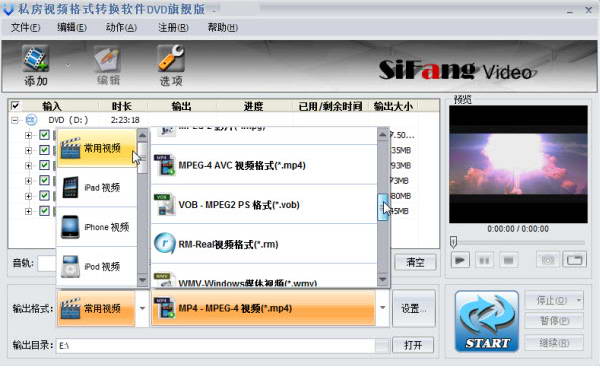Click the Edit (编辑) toolbar icon
This screenshot has height=369, width=600.
click(x=108, y=59)
